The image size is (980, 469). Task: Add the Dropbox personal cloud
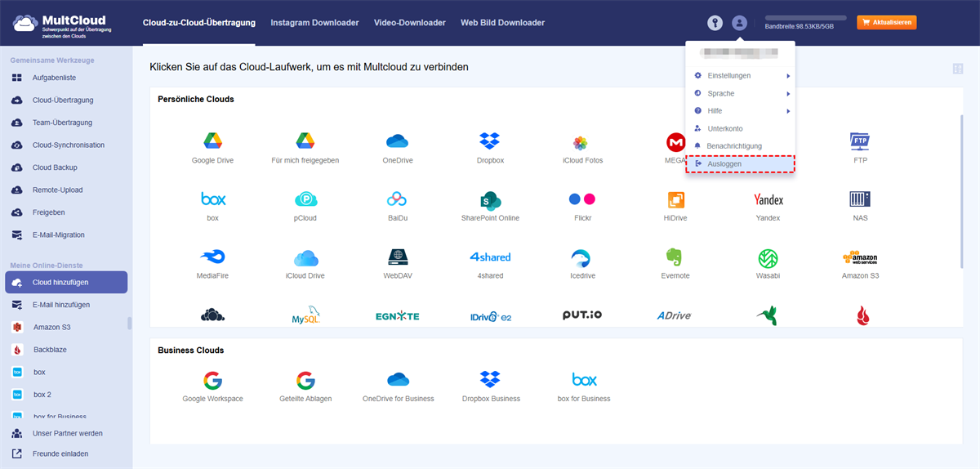[490, 141]
